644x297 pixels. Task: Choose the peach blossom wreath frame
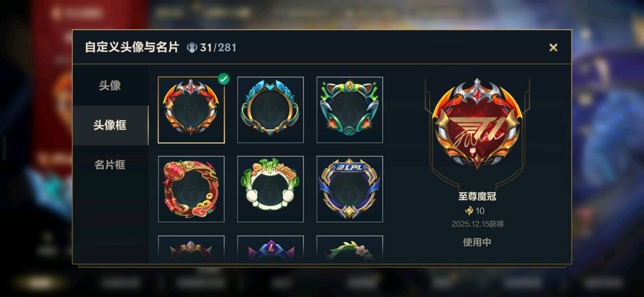[350, 248]
